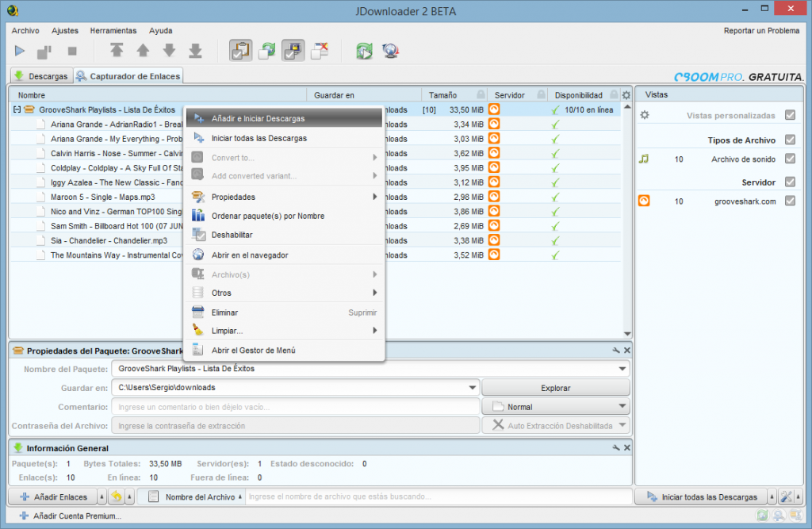The image size is (812, 529).
Task: Move selection to bottom arrow icon
Action: coord(195,50)
